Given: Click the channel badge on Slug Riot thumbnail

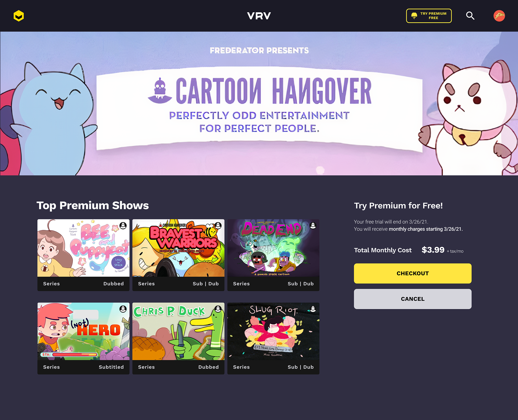Looking at the screenshot, I should (313, 309).
